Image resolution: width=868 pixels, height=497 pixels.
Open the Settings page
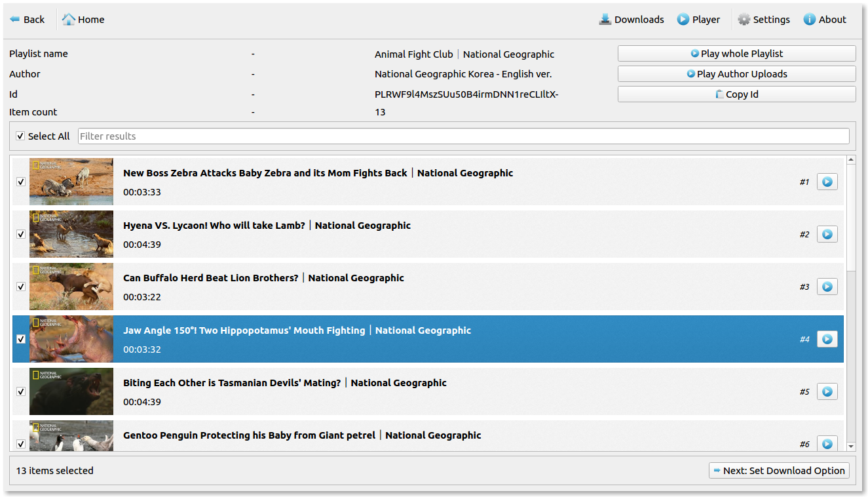[764, 20]
